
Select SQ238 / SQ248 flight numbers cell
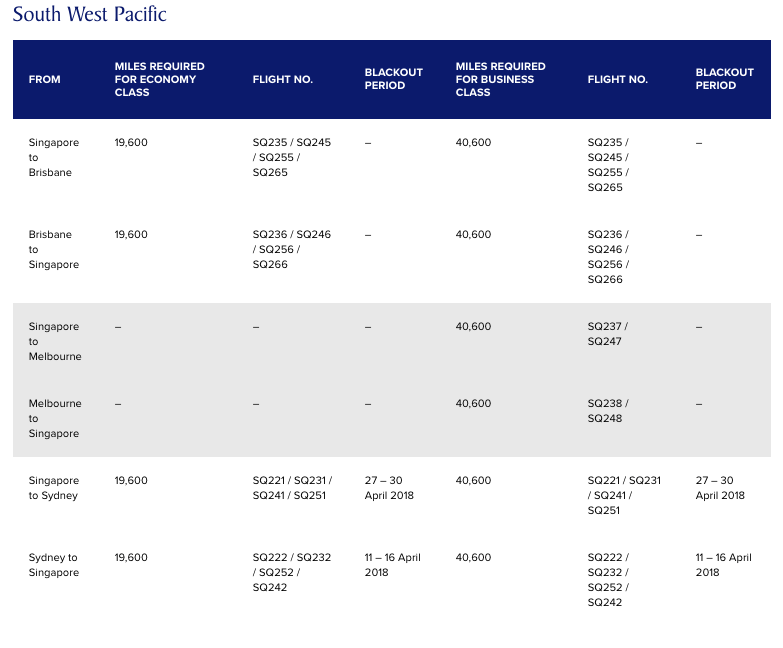pyautogui.click(x=607, y=411)
